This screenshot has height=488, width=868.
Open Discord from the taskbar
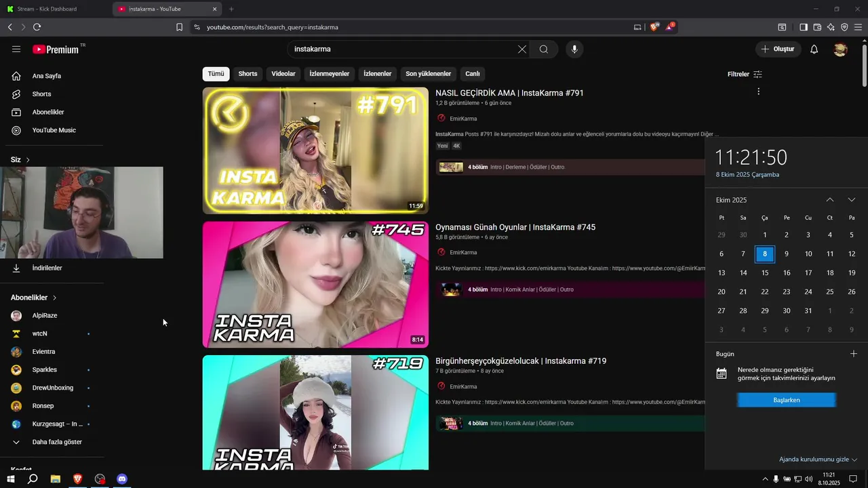tap(122, 479)
